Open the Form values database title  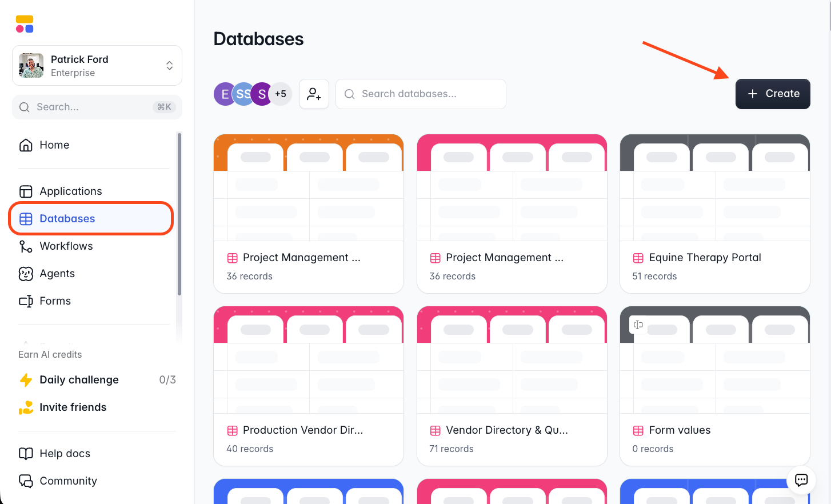pos(680,430)
